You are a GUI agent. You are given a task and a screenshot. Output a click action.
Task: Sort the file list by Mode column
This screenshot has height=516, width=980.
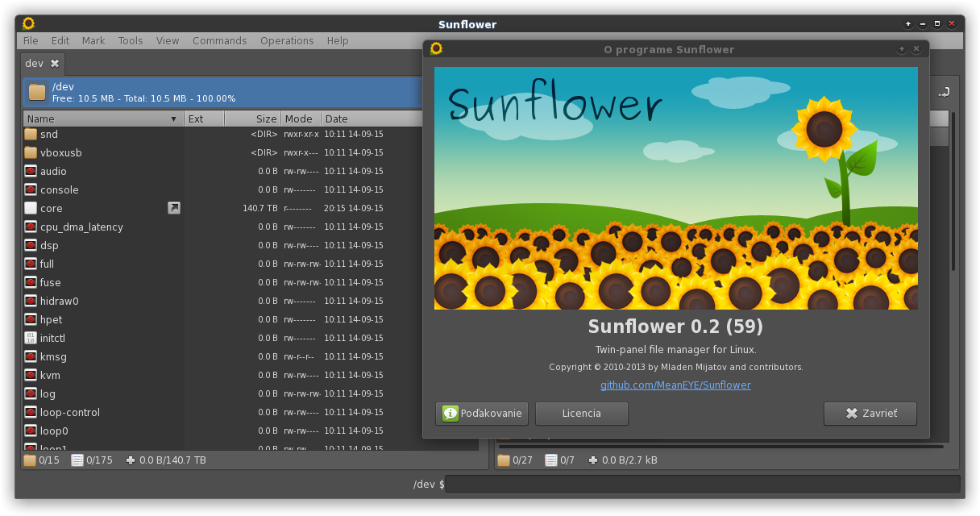pos(301,119)
